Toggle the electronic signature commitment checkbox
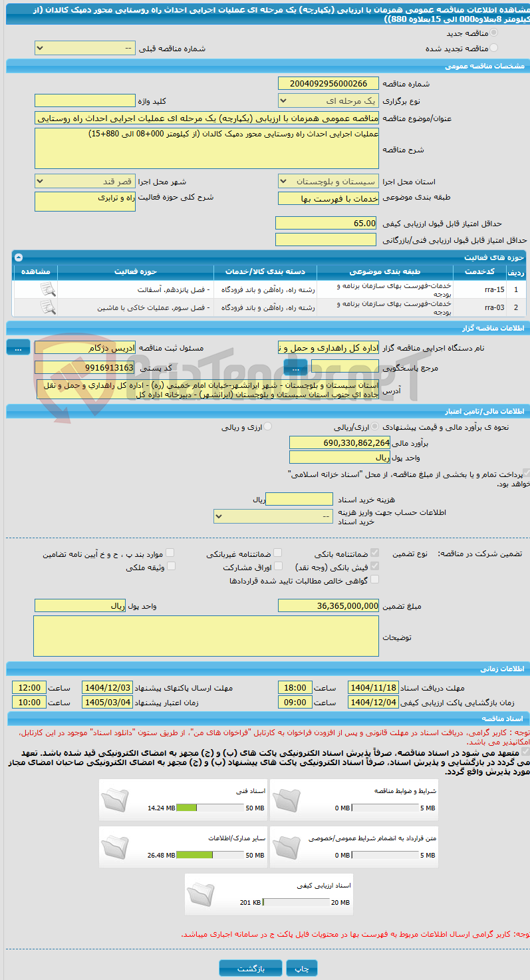530x980 pixels. [x=526, y=752]
